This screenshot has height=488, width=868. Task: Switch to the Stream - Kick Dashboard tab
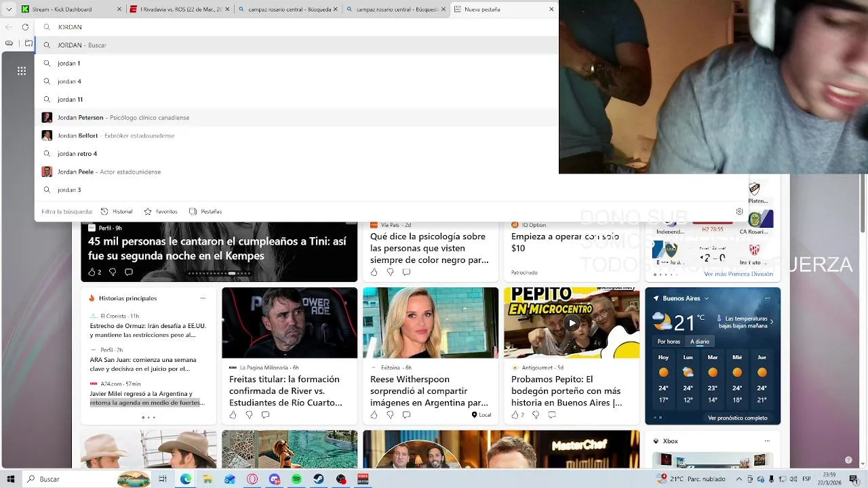(x=71, y=9)
